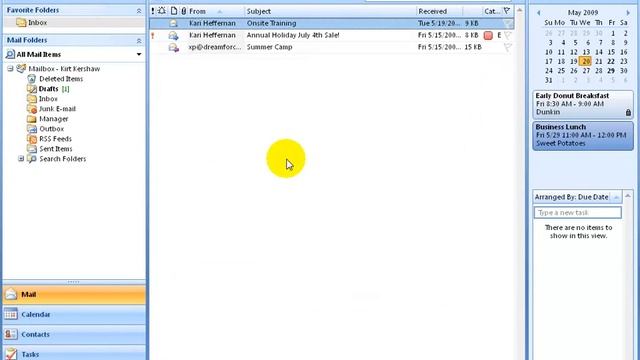
Task: Go to previous month in calendar
Action: [539, 13]
